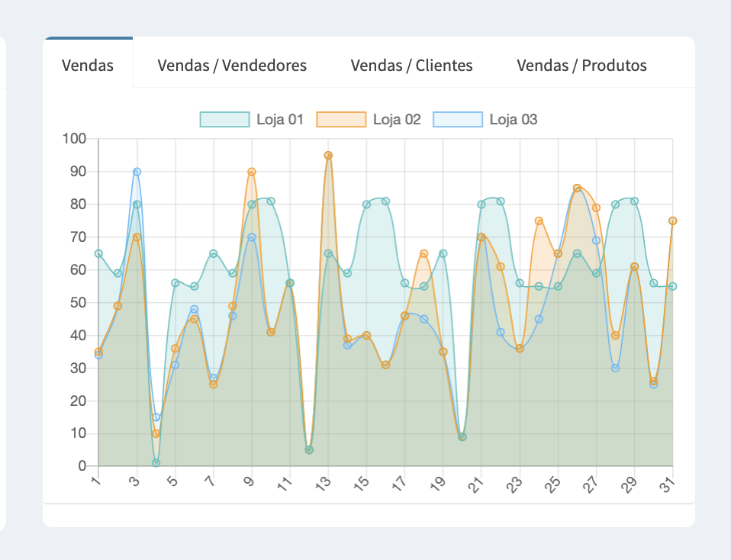Screen dimensions: 731x560
Task: Click the orange Loja 02 point at day 18
Action: pyautogui.click(x=424, y=253)
